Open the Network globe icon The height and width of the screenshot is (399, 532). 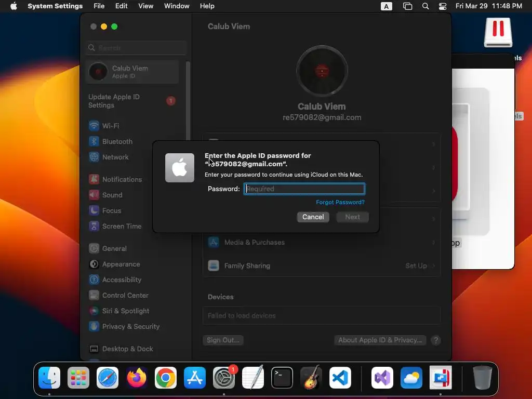tap(94, 157)
